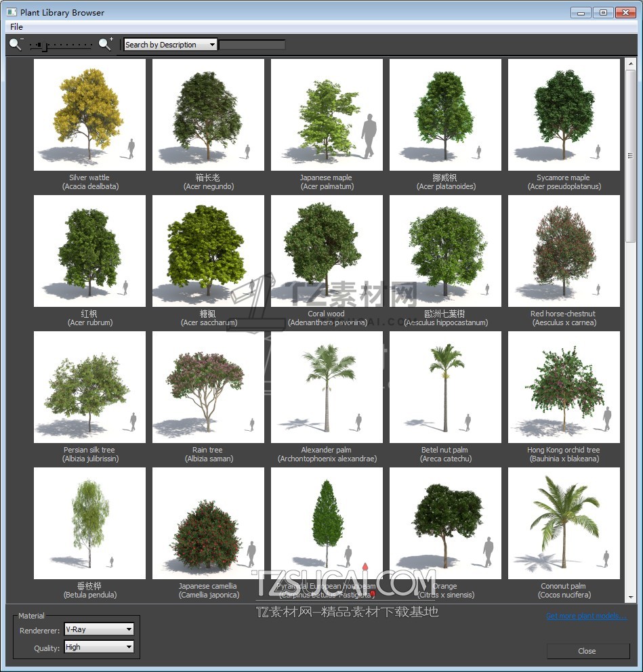Minimize the Plant Library Browser window
The image size is (643, 672).
tap(581, 12)
